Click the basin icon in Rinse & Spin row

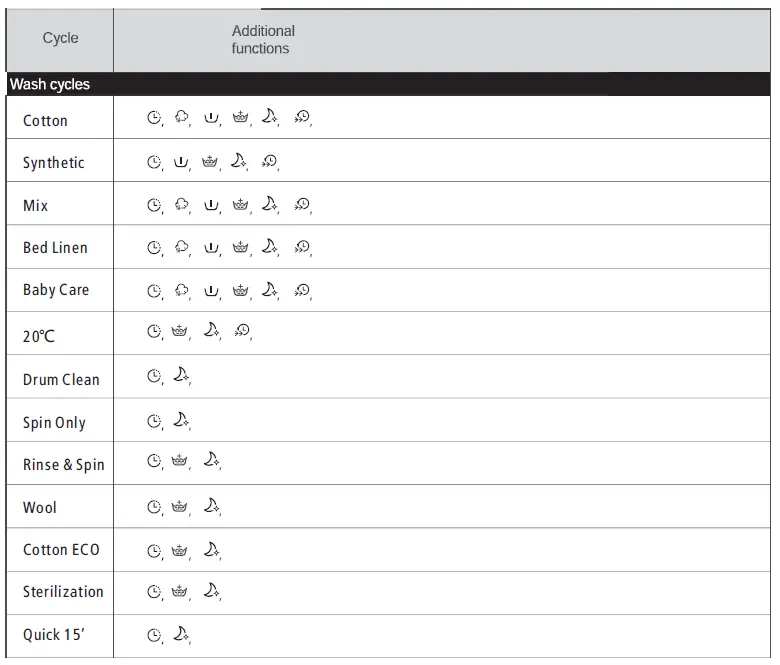(180, 462)
